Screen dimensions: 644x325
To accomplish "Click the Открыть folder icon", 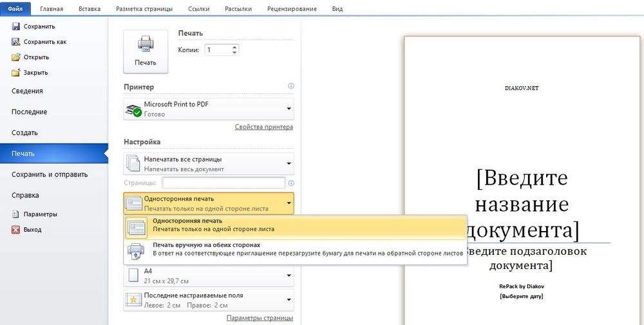I will [16, 57].
